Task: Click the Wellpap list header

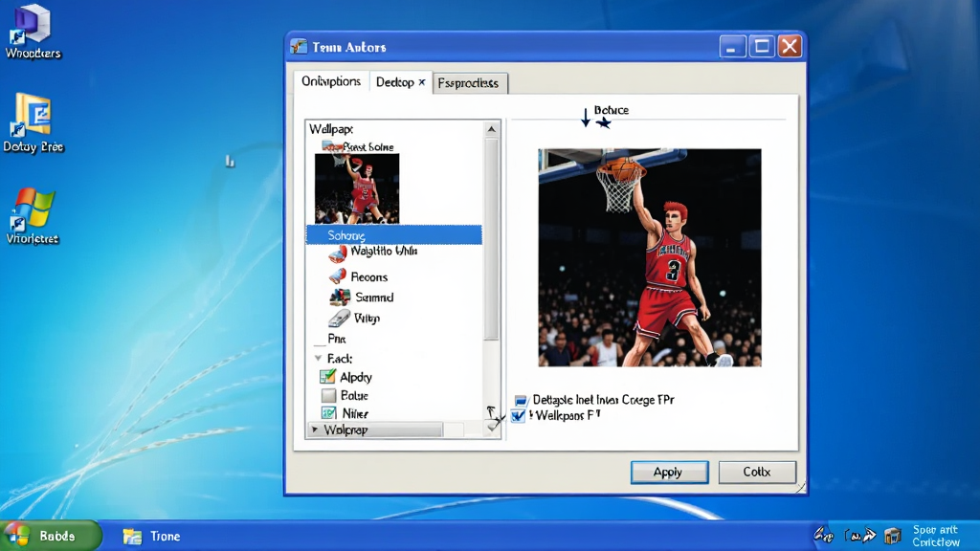Action: [331, 129]
